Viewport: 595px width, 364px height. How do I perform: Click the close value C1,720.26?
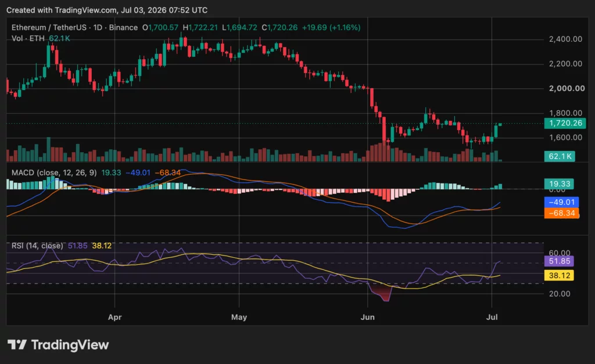[279, 27]
